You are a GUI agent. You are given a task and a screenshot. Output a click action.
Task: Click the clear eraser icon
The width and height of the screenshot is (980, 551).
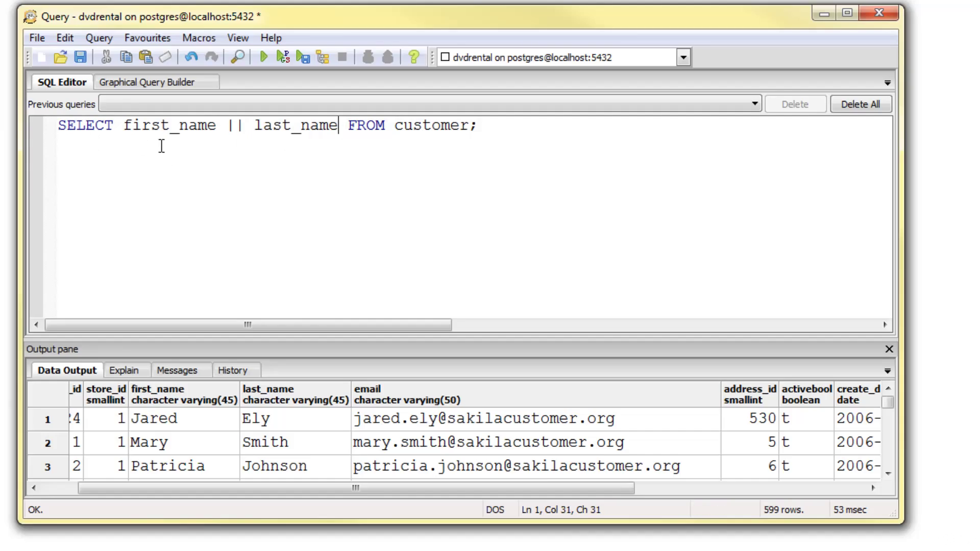point(165,57)
